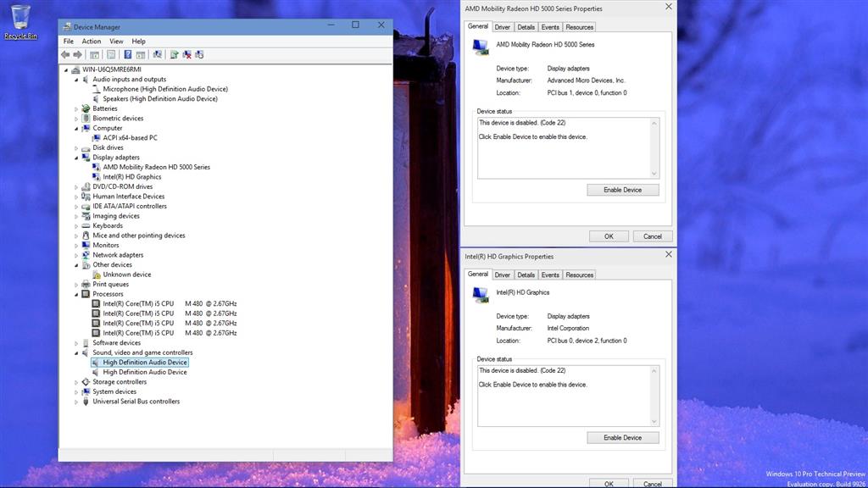Click the Biometric devices category icon
Image resolution: width=868 pixels, height=488 pixels.
click(x=86, y=119)
